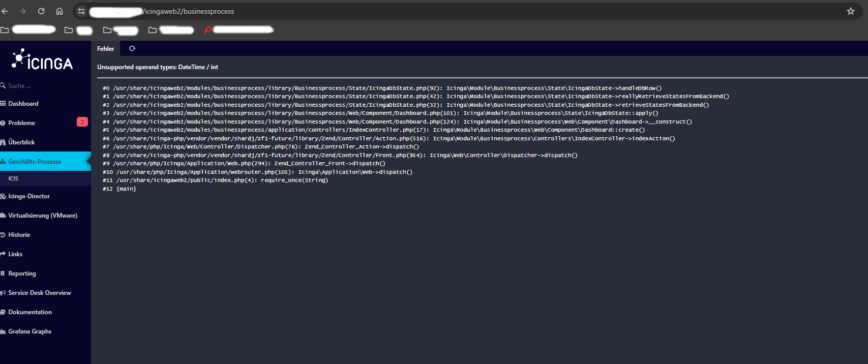
Task: Select the Fehler tab
Action: pos(106,49)
